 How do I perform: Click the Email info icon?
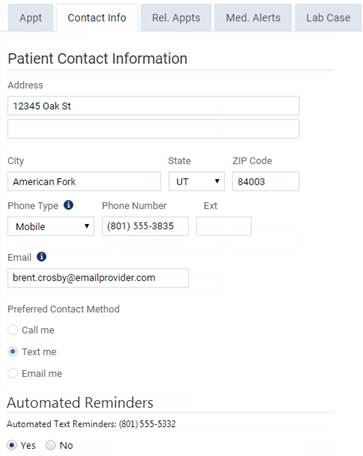pos(41,257)
